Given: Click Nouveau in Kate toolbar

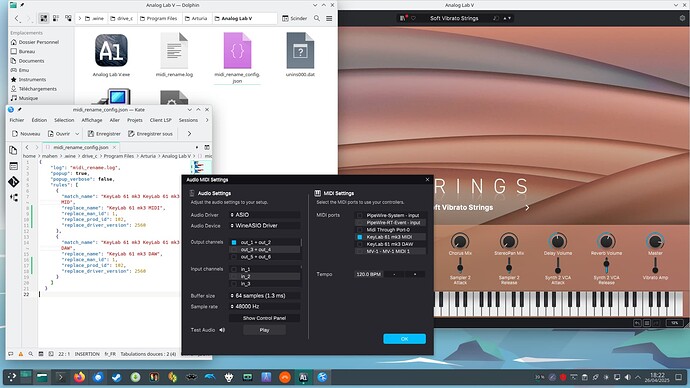Looking at the screenshot, I should 26,134.
